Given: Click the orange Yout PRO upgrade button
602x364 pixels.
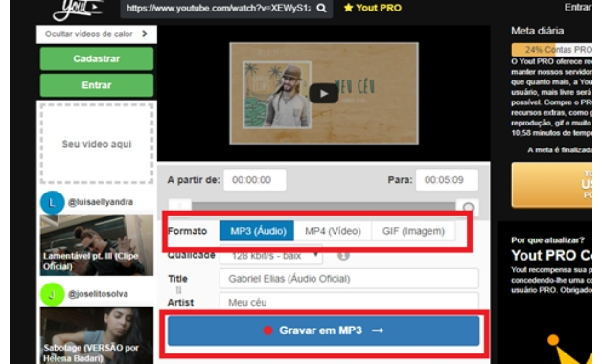Looking at the screenshot, I should [552, 185].
